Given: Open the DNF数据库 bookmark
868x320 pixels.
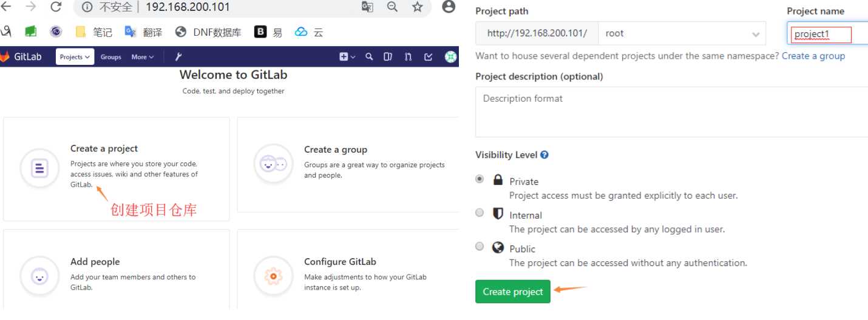Looking at the screenshot, I should pyautogui.click(x=208, y=32).
